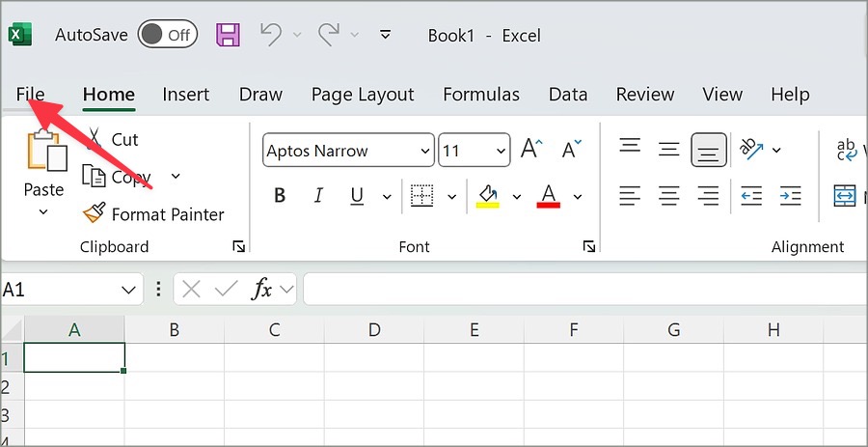Toggle the AutoSave switch

167,36
